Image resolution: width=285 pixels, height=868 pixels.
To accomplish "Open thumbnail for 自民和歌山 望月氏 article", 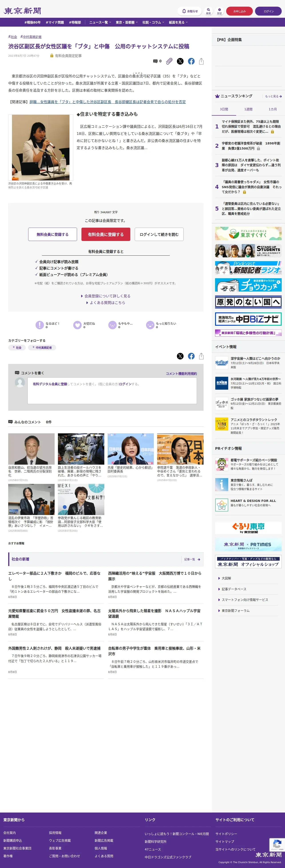I will (31, 449).
